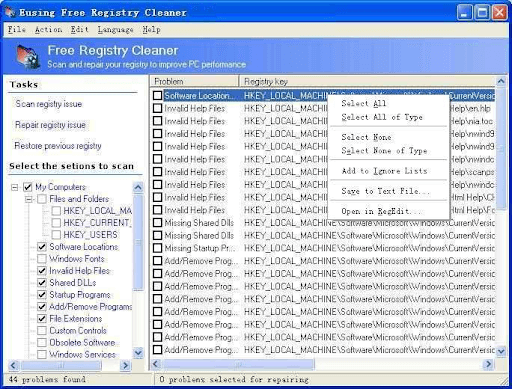The height and width of the screenshot is (389, 512).
Task: Select the Missing Startup Pr... row text
Action: click(200, 248)
